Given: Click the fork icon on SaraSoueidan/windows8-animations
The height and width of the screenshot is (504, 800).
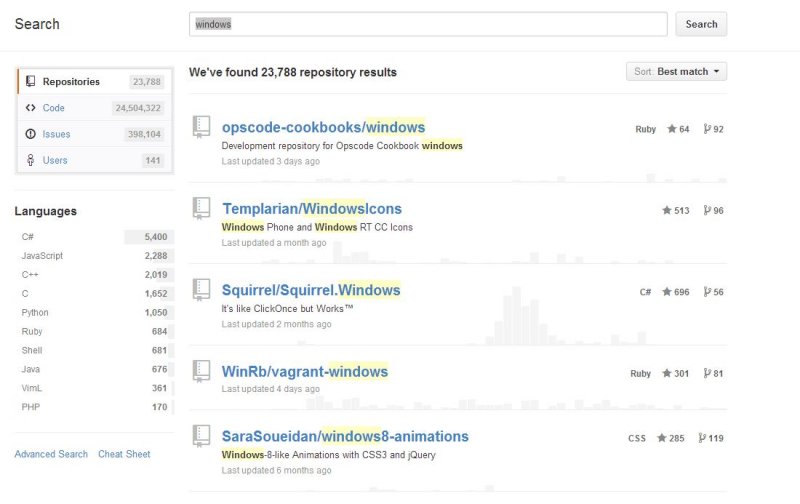Looking at the screenshot, I should click(702, 438).
